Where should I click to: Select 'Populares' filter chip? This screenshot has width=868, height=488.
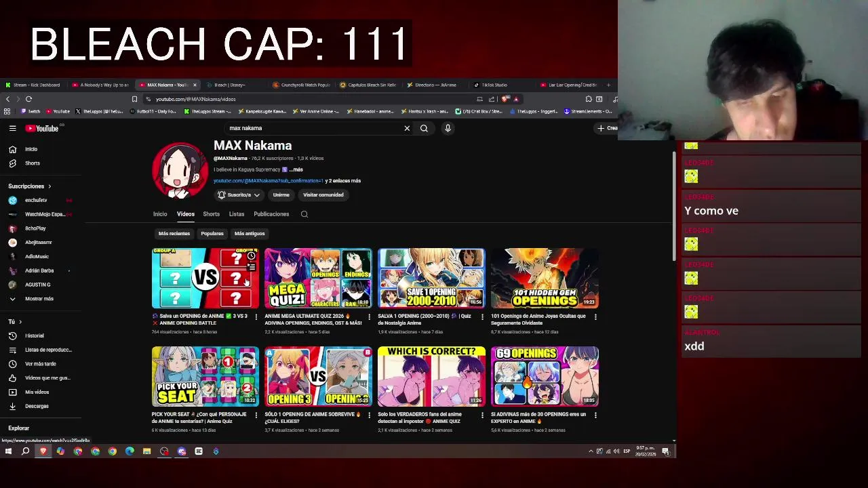[x=212, y=234]
